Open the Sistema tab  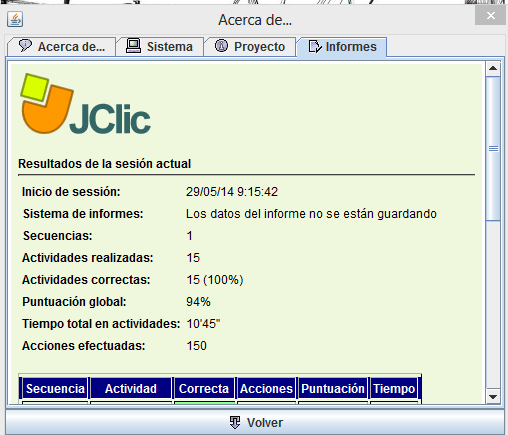coord(160,47)
